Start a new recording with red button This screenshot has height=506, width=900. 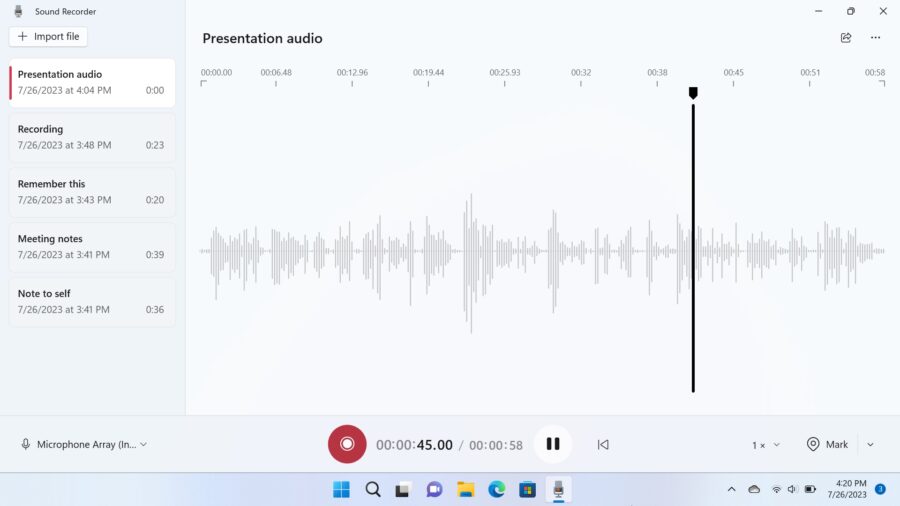347,444
